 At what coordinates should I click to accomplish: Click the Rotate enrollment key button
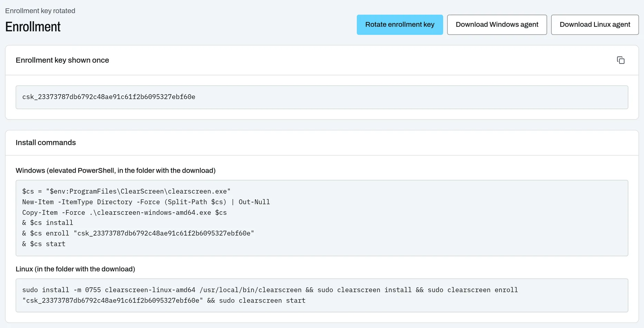(400, 25)
